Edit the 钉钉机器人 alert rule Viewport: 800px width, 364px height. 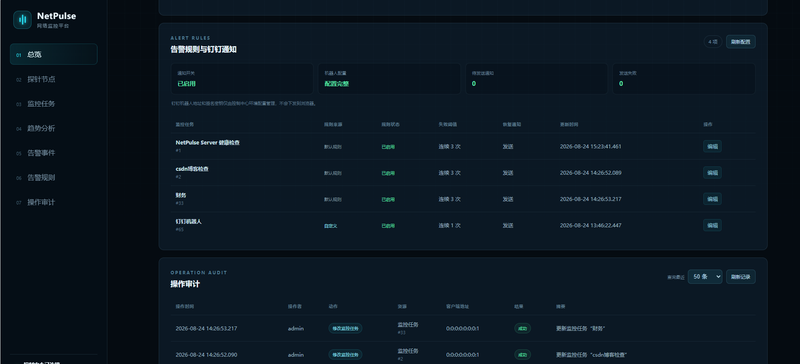(712, 225)
